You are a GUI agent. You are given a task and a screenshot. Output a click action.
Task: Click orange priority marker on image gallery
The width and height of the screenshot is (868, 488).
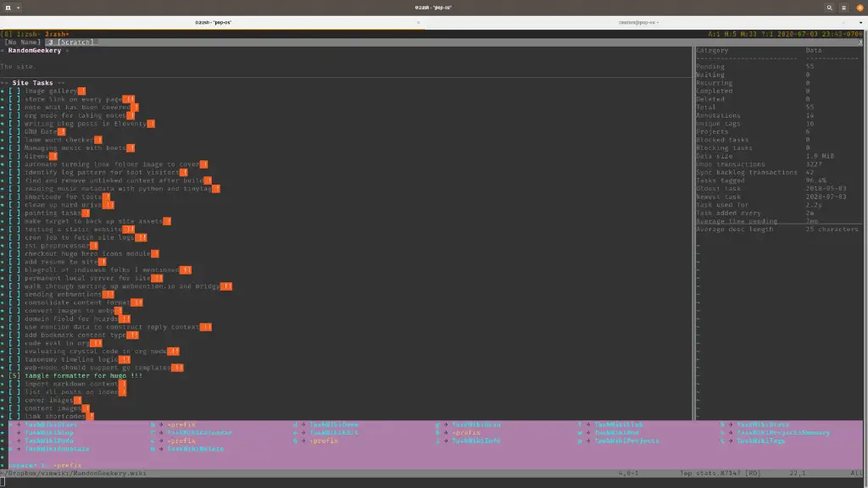82,91
